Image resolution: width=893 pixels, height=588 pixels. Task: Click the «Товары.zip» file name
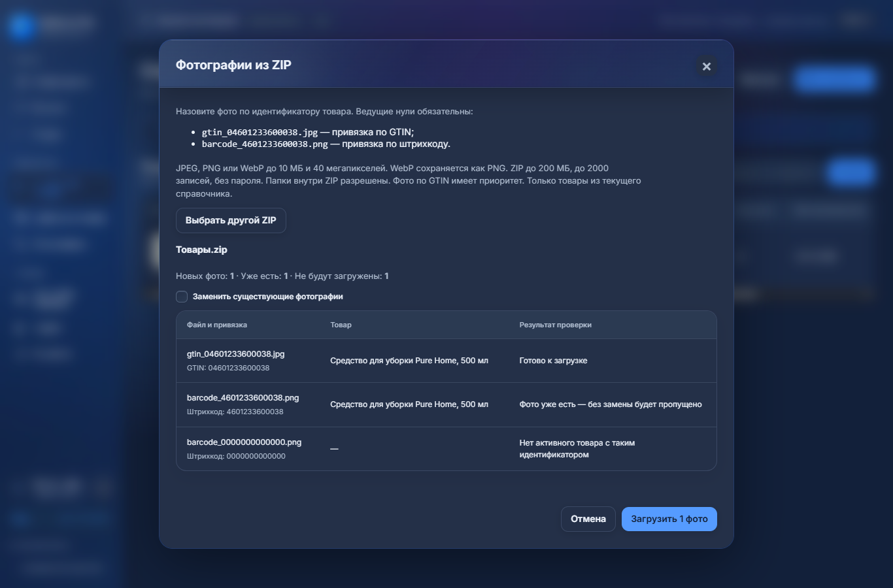tap(201, 250)
